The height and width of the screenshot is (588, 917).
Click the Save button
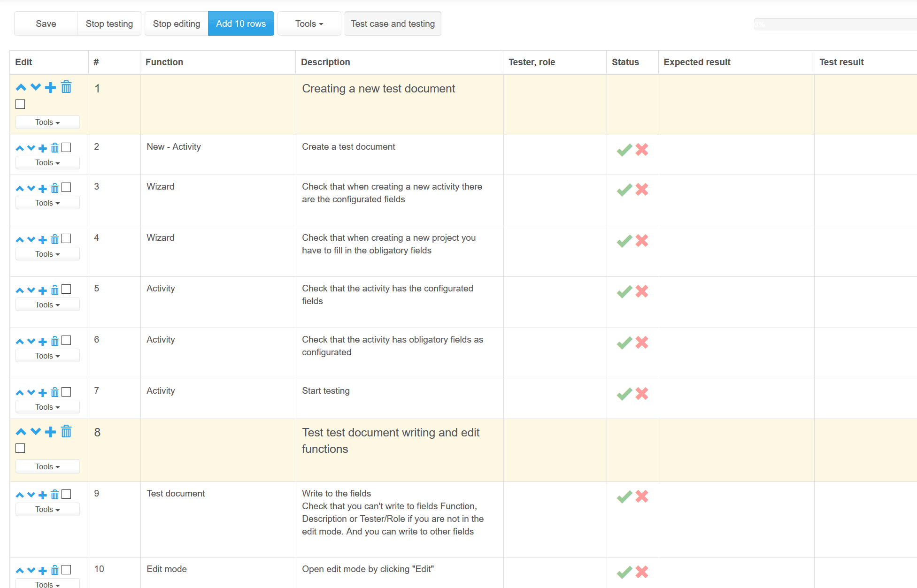[x=46, y=23]
